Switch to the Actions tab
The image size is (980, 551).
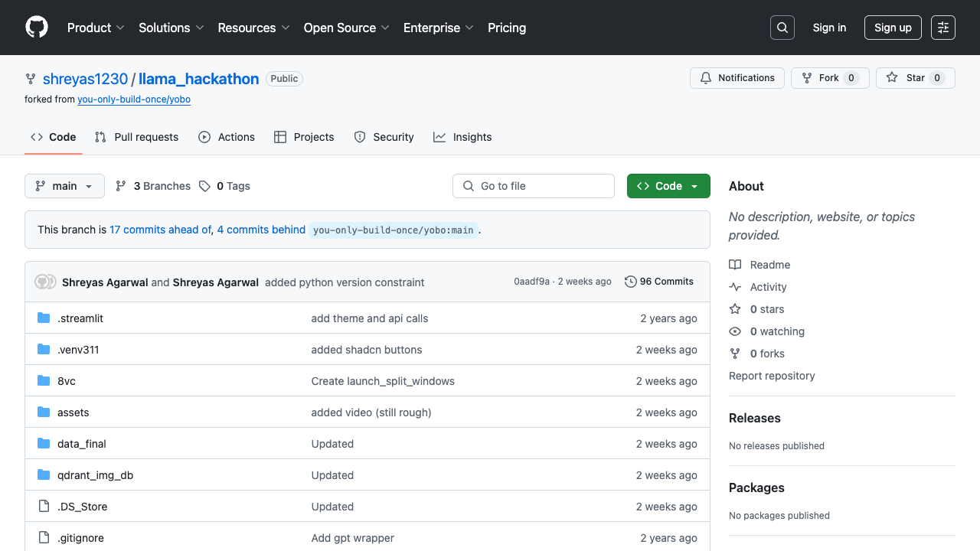pyautogui.click(x=227, y=137)
